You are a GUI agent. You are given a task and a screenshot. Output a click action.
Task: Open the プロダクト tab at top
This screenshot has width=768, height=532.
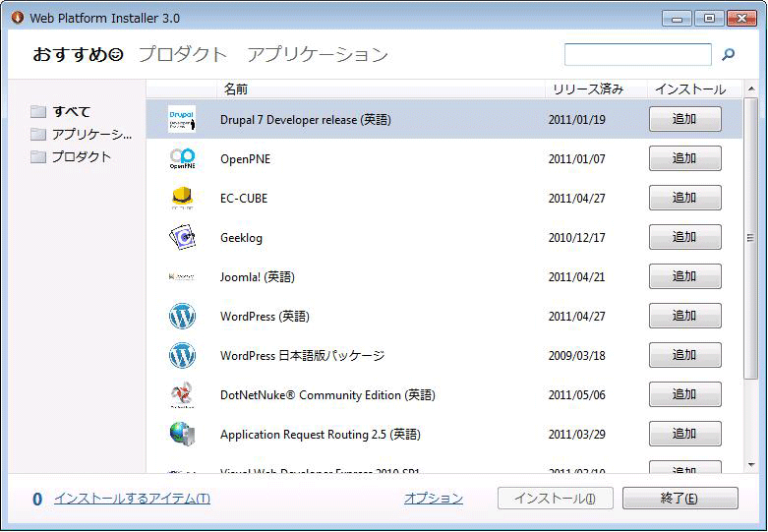(x=183, y=54)
